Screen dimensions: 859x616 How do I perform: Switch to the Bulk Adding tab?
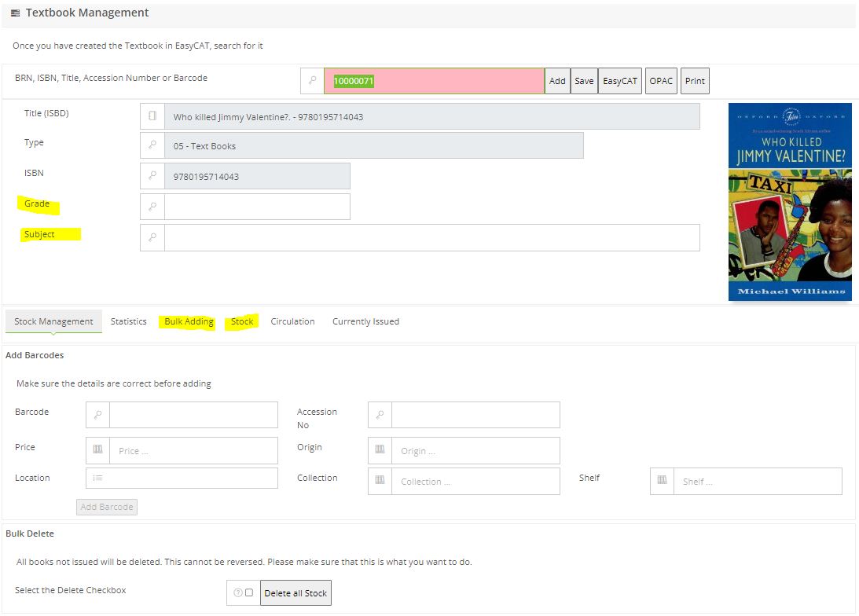tap(189, 321)
